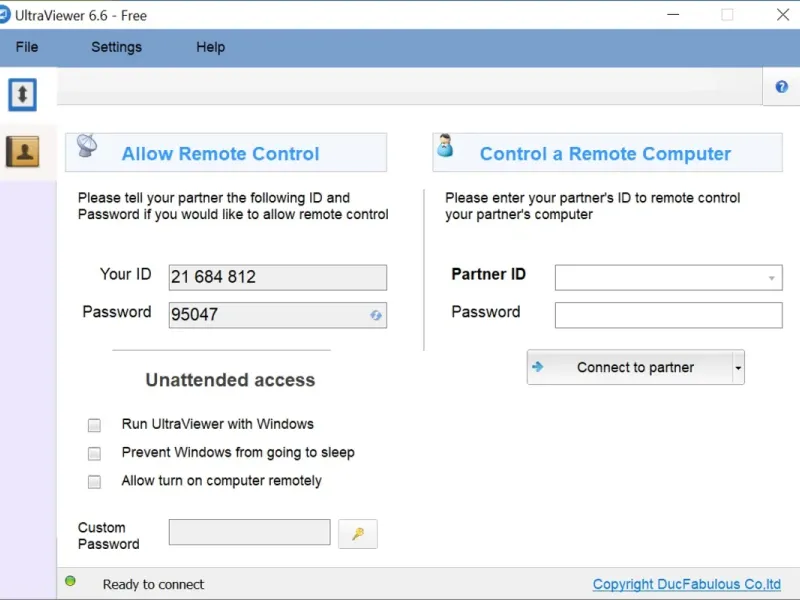Open the Copyright DucFabulous Co.ltd link
Image resolution: width=800 pixels, height=600 pixels.
point(686,584)
